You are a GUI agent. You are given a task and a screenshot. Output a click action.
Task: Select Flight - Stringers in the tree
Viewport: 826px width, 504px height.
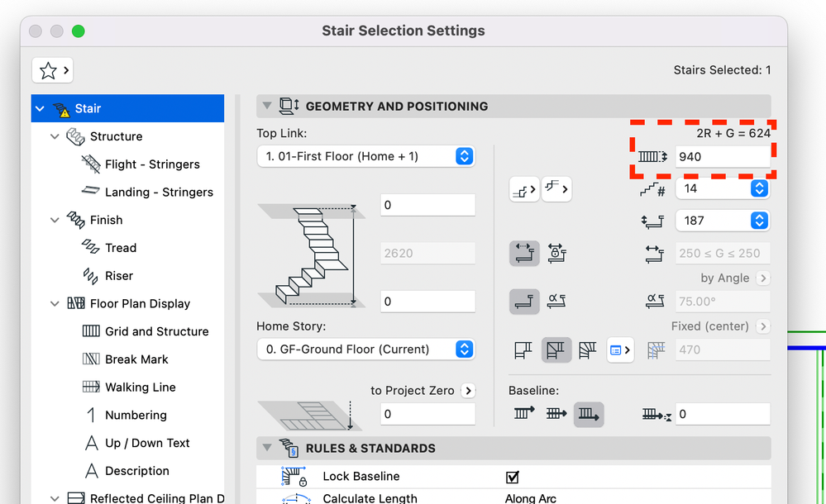pyautogui.click(x=152, y=164)
